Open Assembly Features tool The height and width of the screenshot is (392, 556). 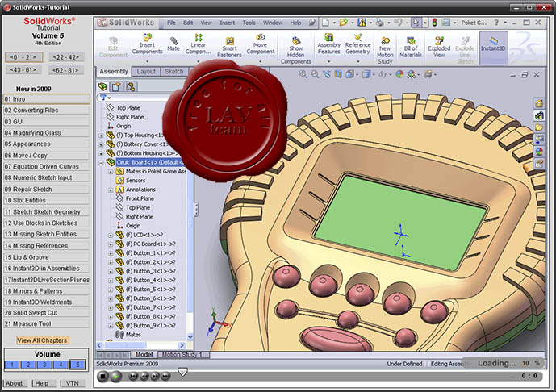click(328, 44)
